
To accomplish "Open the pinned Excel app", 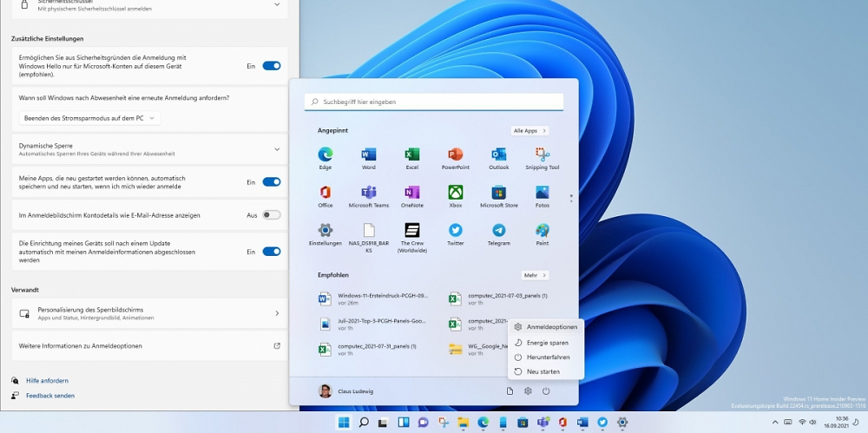I will [x=411, y=158].
